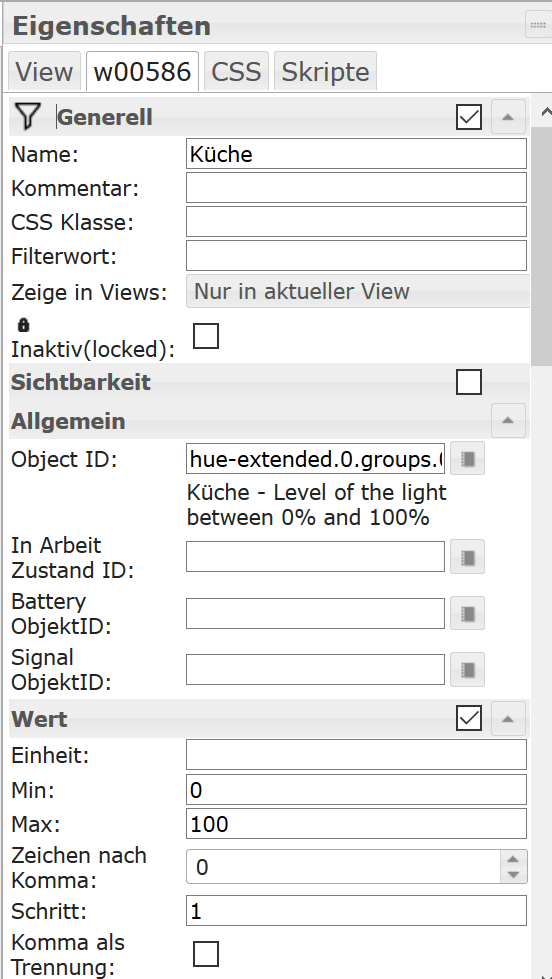Check the Komma als Trennung option
Screen dimensions: 552x979
pyautogui.click(x=206, y=953)
